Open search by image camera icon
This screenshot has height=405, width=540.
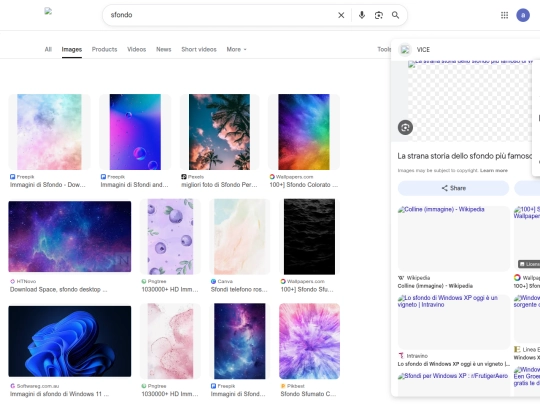[x=378, y=15]
